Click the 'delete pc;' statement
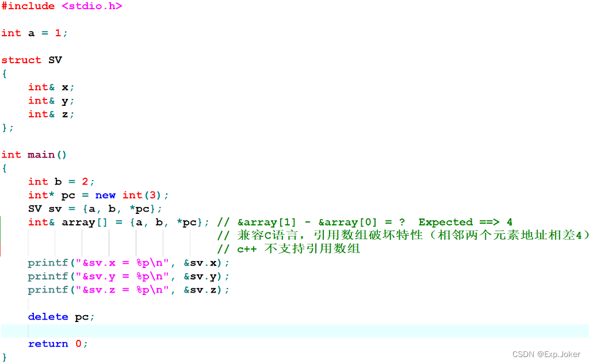 [61, 317]
